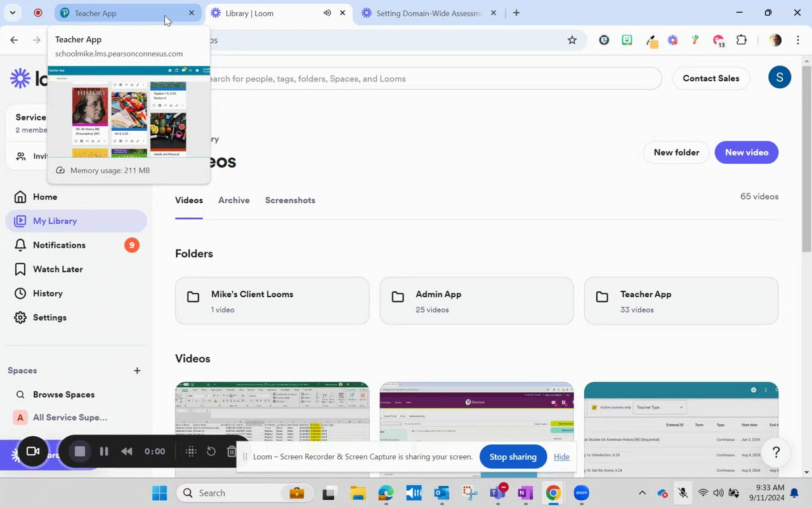Click Stop sharing button
812x508 pixels.
click(x=513, y=457)
